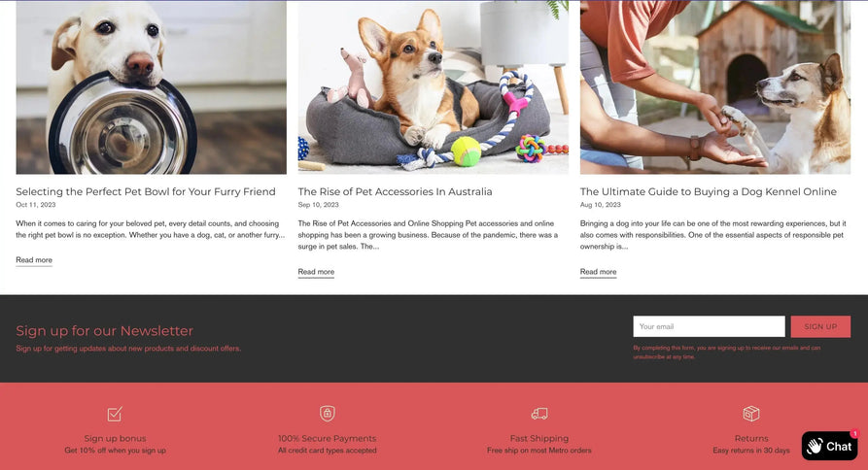Click the Returns box icon
This screenshot has height=470, width=868.
[751, 413]
